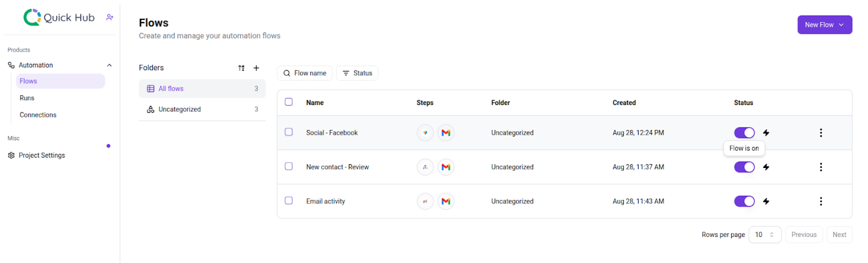
Task: Open the Status filter button
Action: pyautogui.click(x=357, y=73)
